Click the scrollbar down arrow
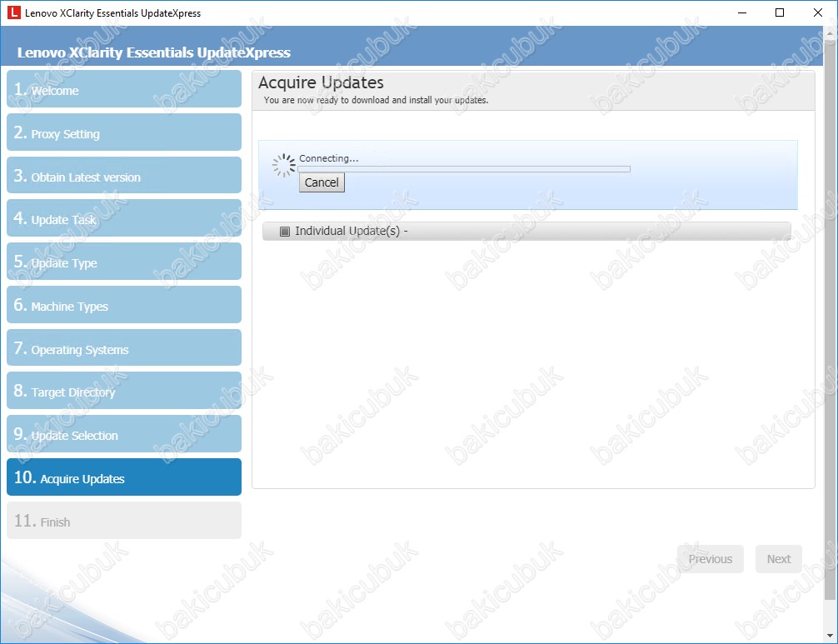Viewport: 838px width, 644px height. coord(830,636)
